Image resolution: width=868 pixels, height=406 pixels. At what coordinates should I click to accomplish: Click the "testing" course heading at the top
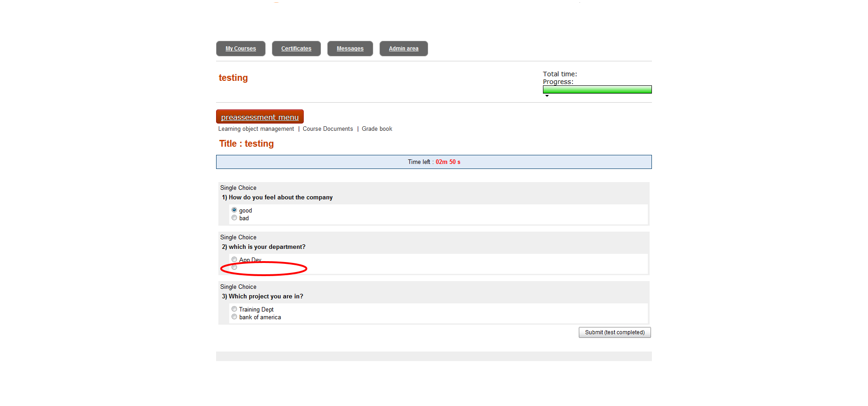point(233,78)
